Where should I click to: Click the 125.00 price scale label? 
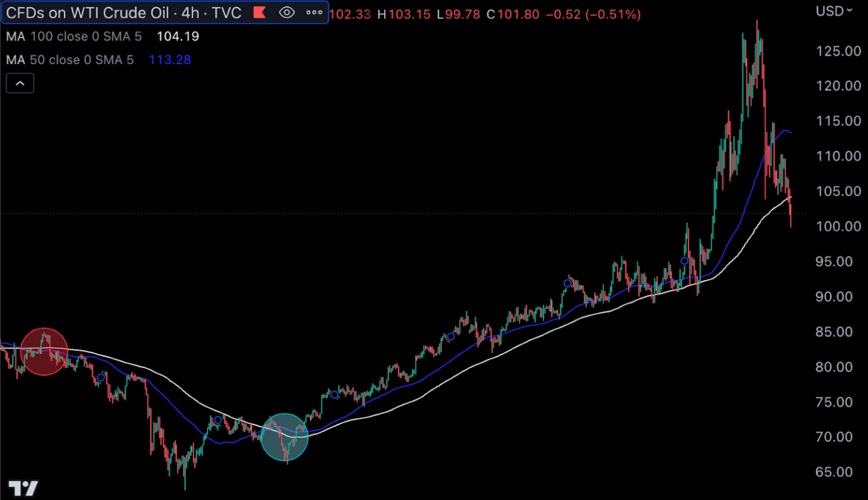(x=838, y=51)
